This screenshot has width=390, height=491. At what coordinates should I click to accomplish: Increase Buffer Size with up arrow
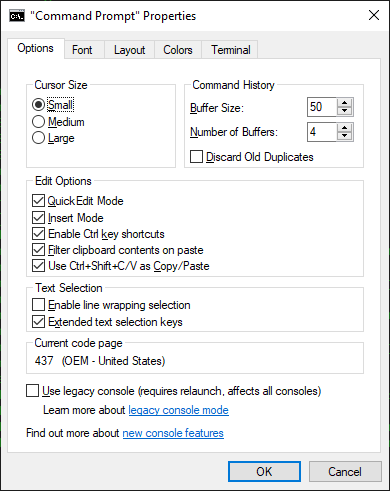pos(345,103)
